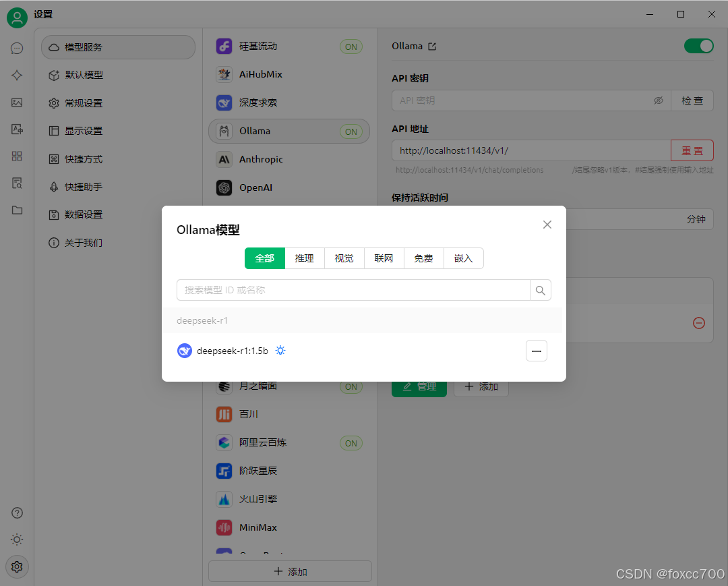
Task: Select the 推理 filter tab
Action: pos(304,258)
